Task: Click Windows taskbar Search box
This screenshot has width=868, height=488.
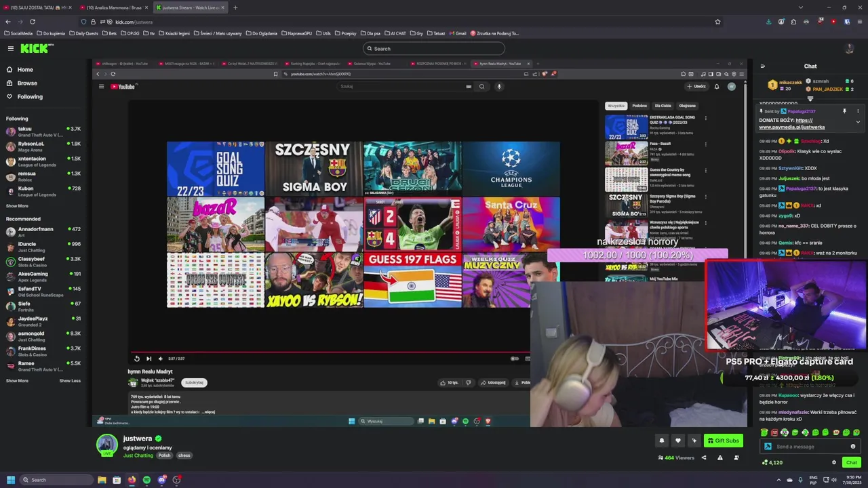Action: [56, 480]
